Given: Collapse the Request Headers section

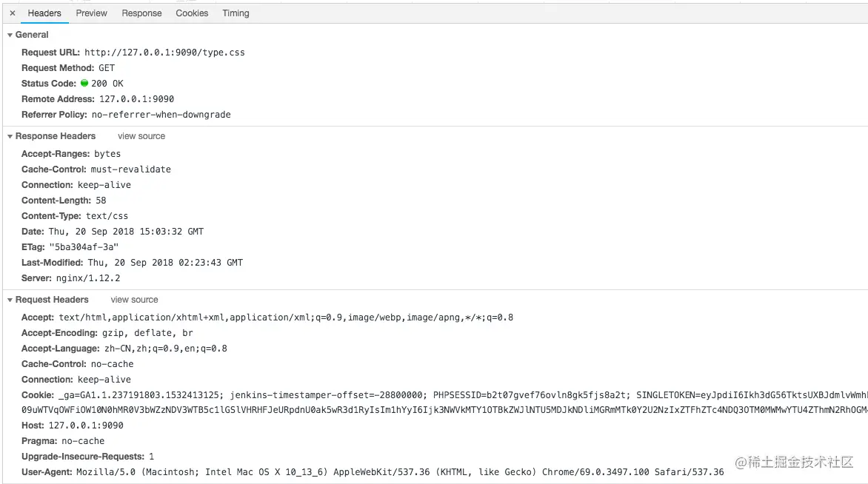Looking at the screenshot, I should pyautogui.click(x=10, y=300).
